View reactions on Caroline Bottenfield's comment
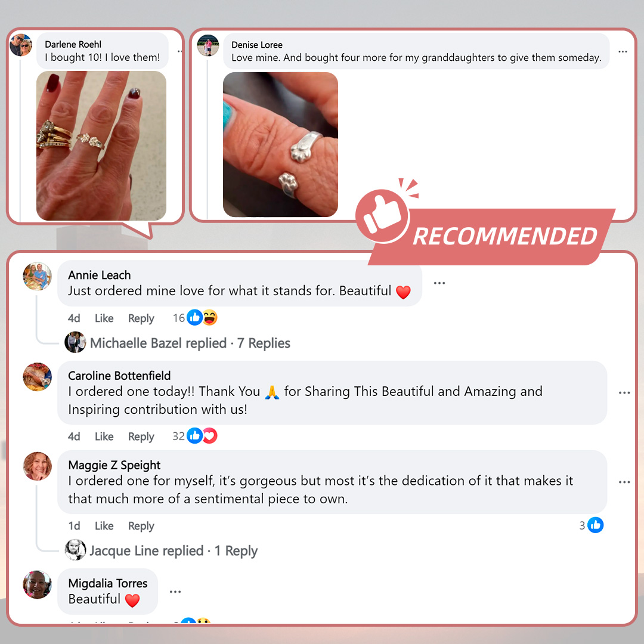644x644 pixels. 195,436
